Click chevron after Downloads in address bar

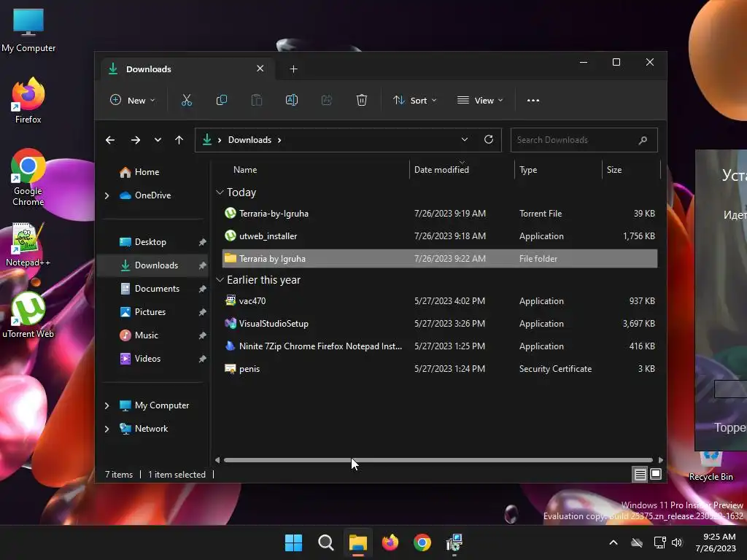tap(279, 140)
